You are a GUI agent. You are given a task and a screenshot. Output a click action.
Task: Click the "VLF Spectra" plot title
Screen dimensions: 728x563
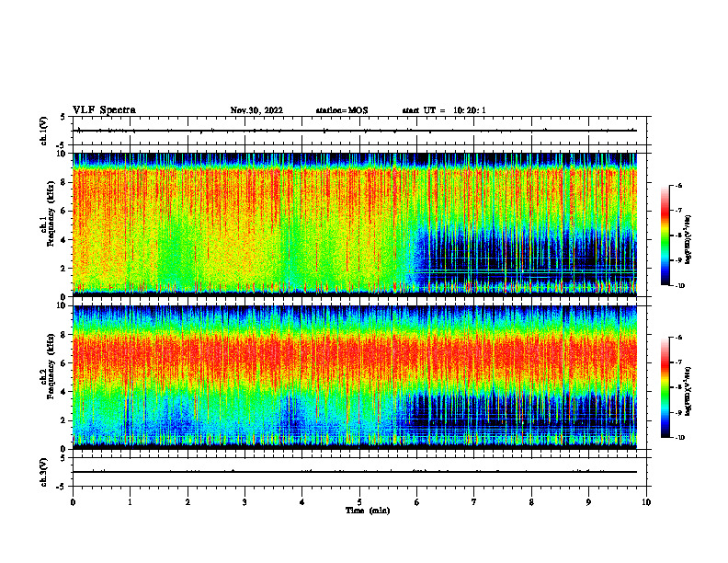[x=104, y=110]
